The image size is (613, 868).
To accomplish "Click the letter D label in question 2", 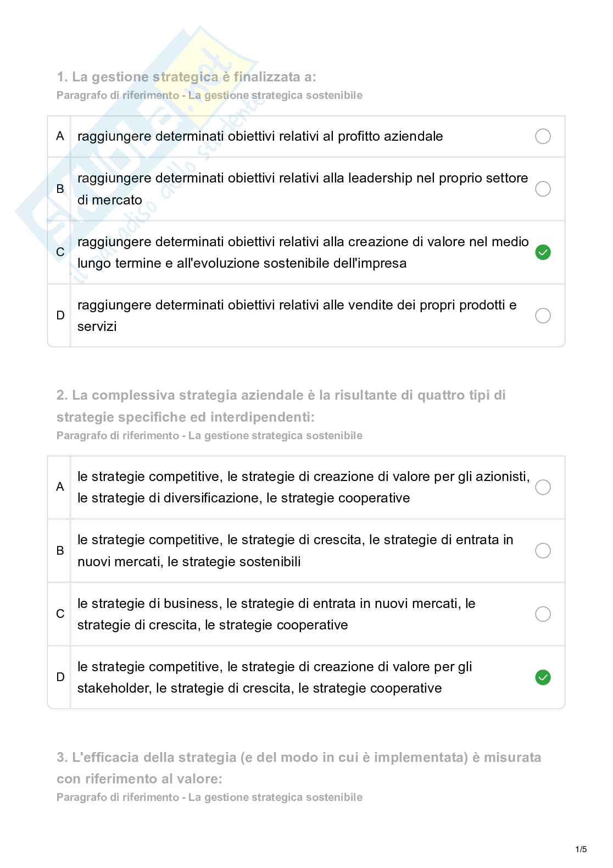I will tap(60, 677).
